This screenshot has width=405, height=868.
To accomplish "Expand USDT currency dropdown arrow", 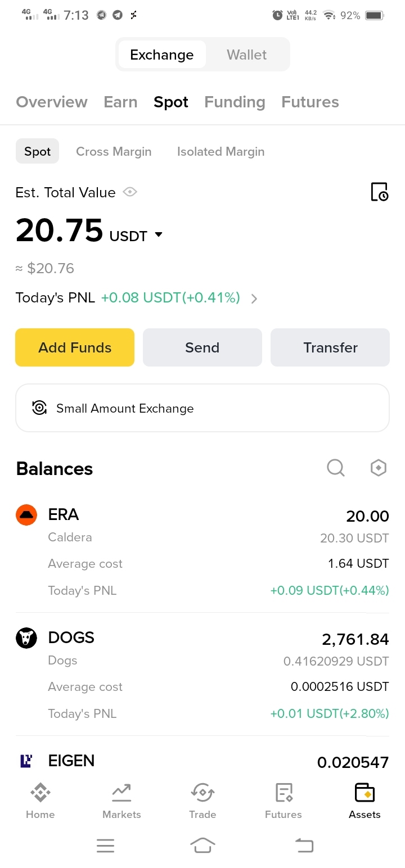I will [x=159, y=235].
